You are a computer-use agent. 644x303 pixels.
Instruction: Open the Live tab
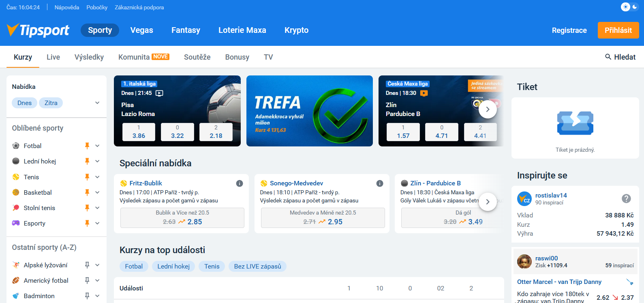point(53,57)
